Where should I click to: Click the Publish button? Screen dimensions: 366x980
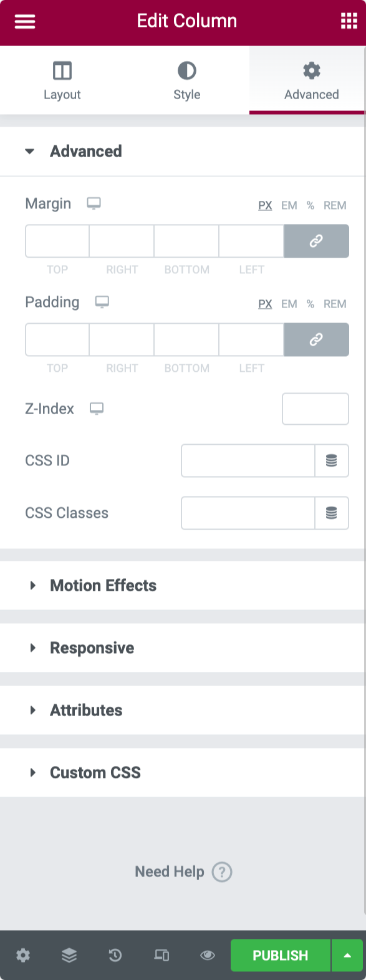279,955
